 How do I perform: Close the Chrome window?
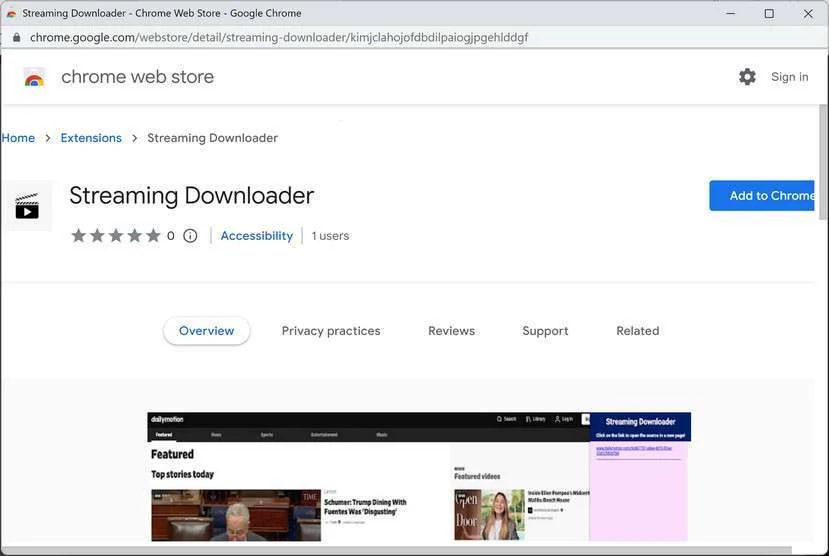[x=808, y=14]
